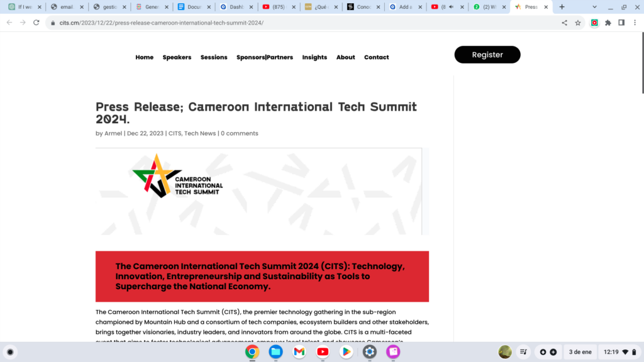Open the media playlist control on the shelf

[x=524, y=352]
